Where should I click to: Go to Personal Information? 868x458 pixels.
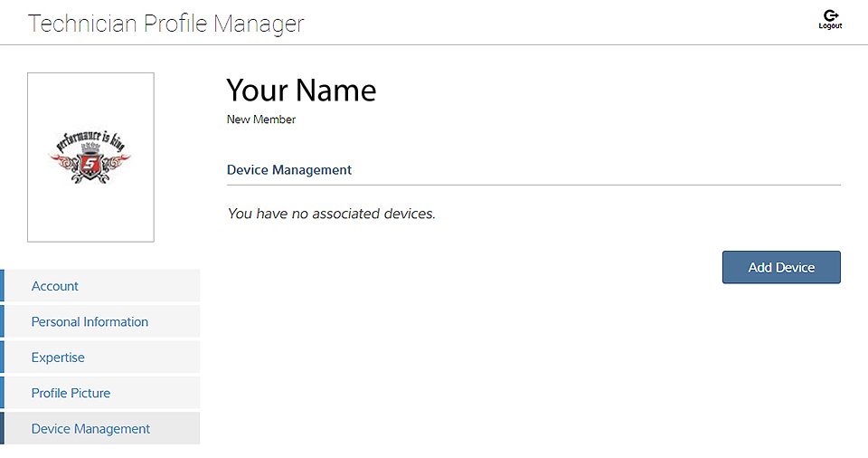coord(90,321)
